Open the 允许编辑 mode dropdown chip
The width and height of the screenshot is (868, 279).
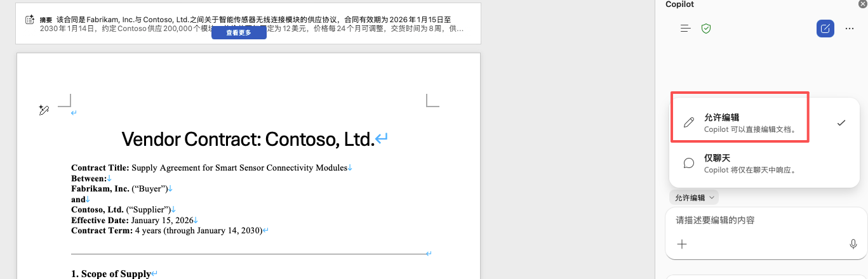(694, 198)
